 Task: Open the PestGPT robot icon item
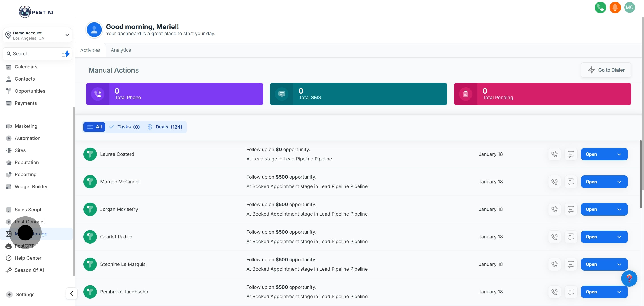pos(9,246)
